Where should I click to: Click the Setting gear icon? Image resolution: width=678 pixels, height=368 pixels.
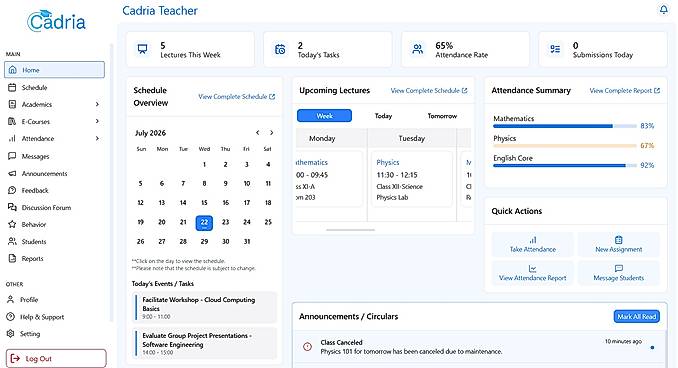(x=11, y=333)
